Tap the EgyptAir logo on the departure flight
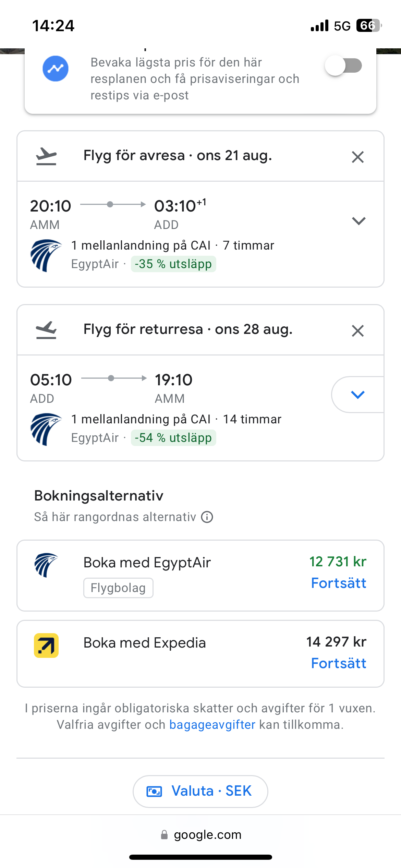401x868 pixels. (x=46, y=255)
